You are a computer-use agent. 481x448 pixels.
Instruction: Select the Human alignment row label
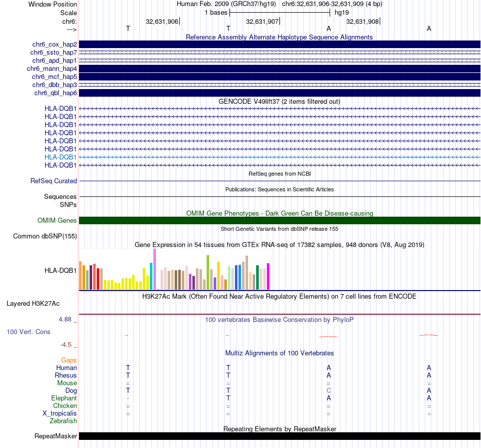[66, 368]
